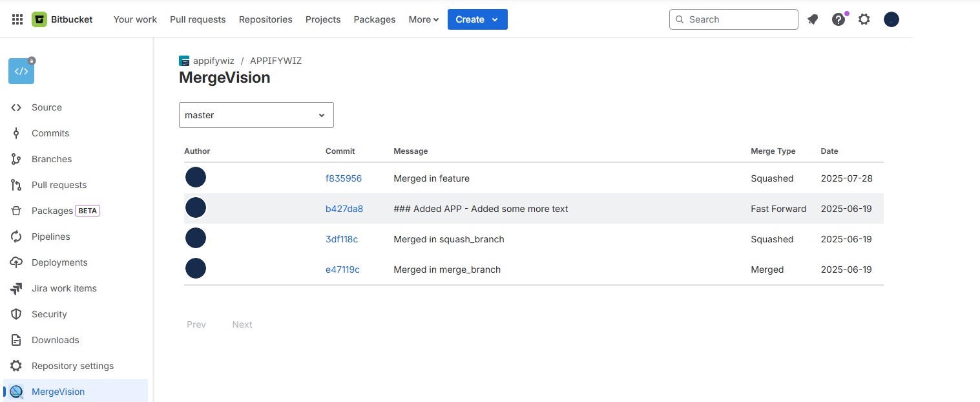Click the Security shield icon
Viewport: 980px width, 402px height.
(x=16, y=314)
